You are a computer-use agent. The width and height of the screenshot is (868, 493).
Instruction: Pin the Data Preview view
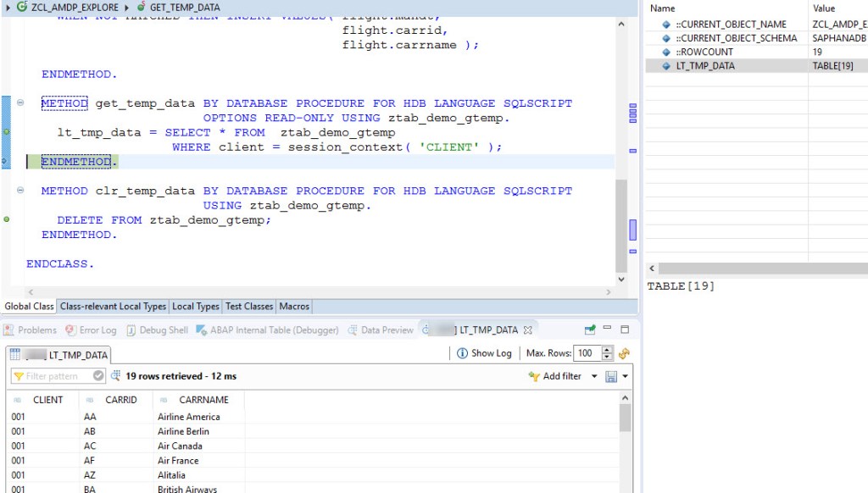[588, 330]
